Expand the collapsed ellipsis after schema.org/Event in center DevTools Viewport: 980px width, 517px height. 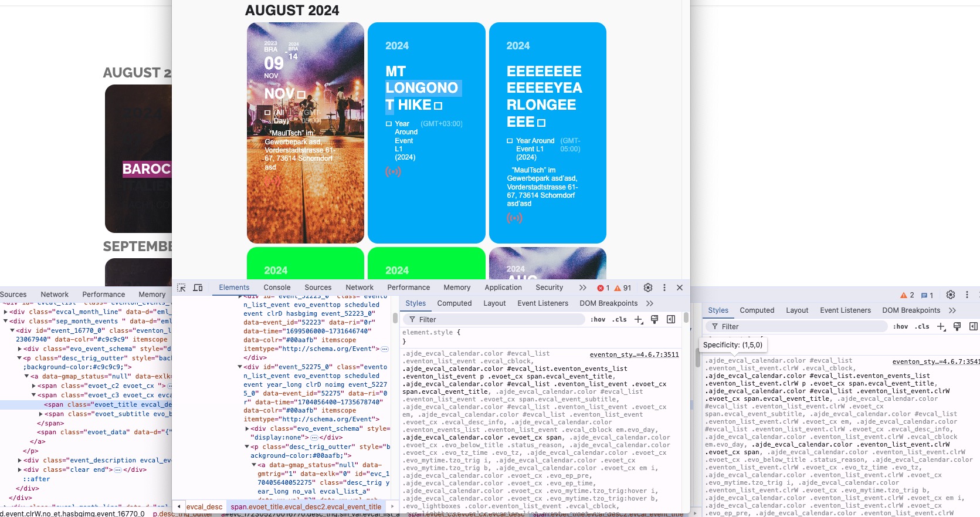click(385, 349)
